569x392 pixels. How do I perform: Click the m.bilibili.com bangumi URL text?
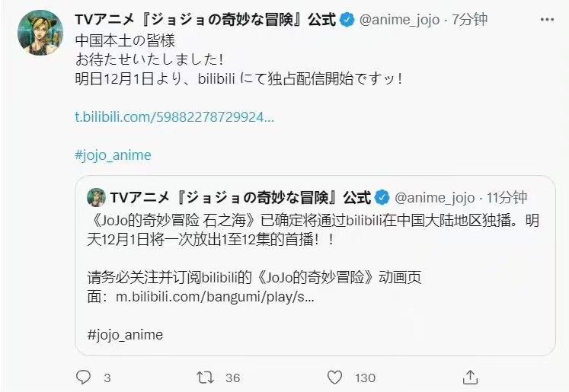215,297
